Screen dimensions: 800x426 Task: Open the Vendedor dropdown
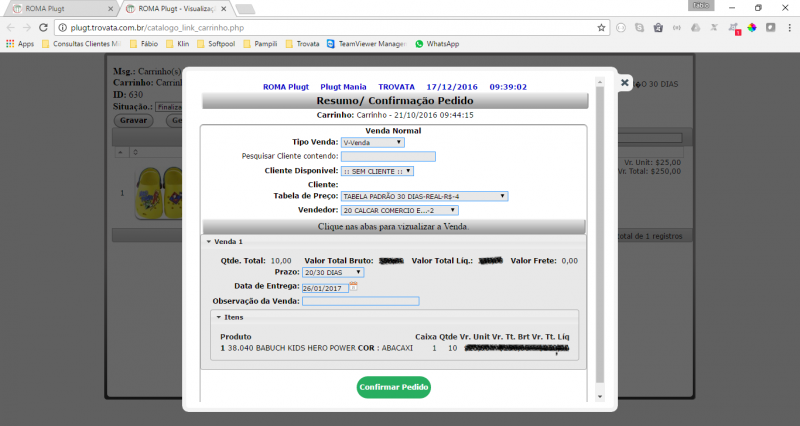[x=399, y=210]
